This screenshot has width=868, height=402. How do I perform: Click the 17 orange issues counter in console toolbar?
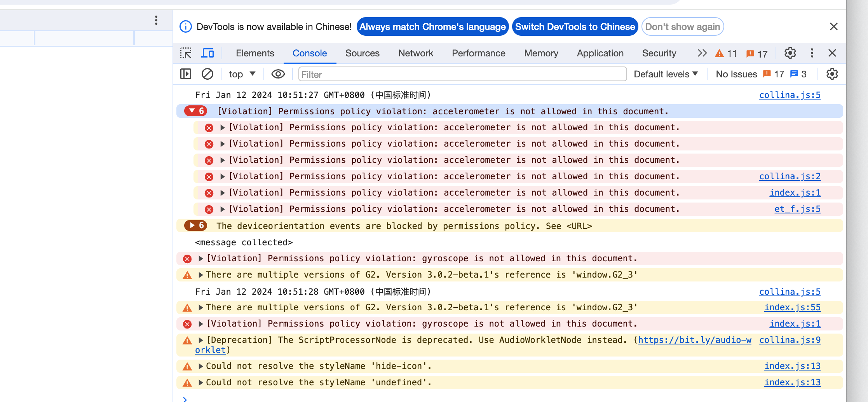tap(774, 74)
